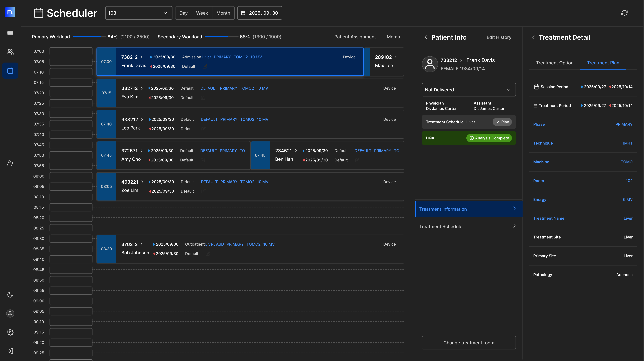Viewport: 644px width, 361px height.
Task: Expand the Not Delivered status dropdown
Action: point(468,90)
